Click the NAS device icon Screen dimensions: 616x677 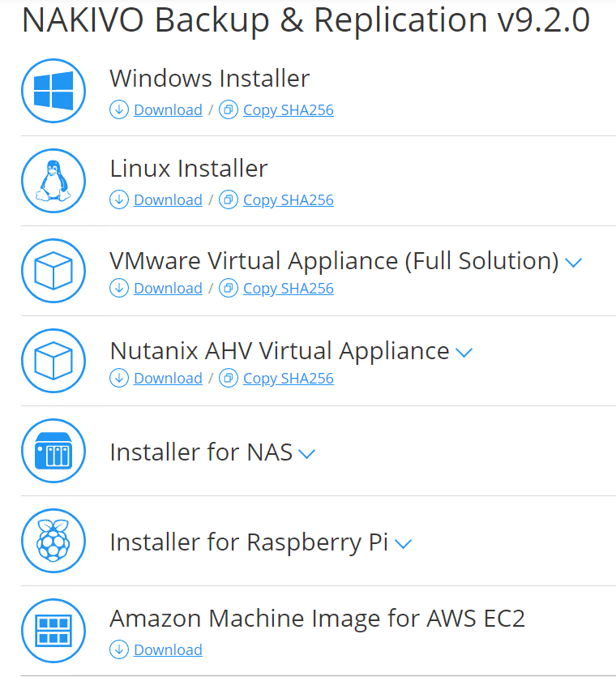point(53,451)
